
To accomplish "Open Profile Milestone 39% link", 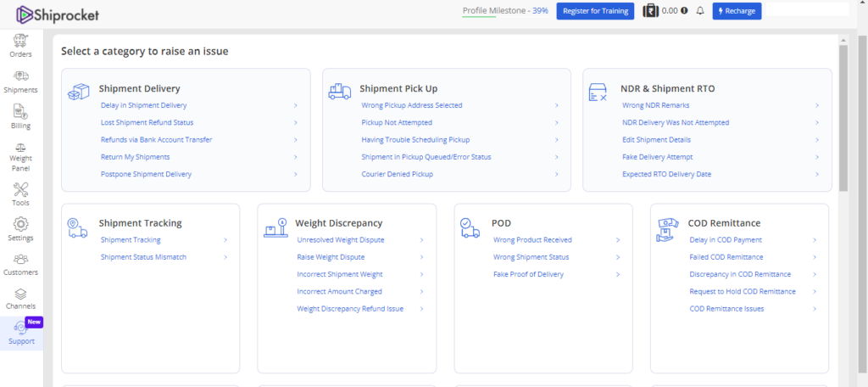I will click(505, 10).
